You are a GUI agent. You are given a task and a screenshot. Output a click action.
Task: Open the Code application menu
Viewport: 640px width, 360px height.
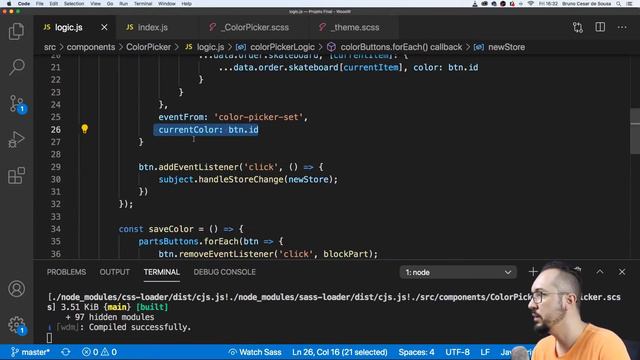pos(24,4)
